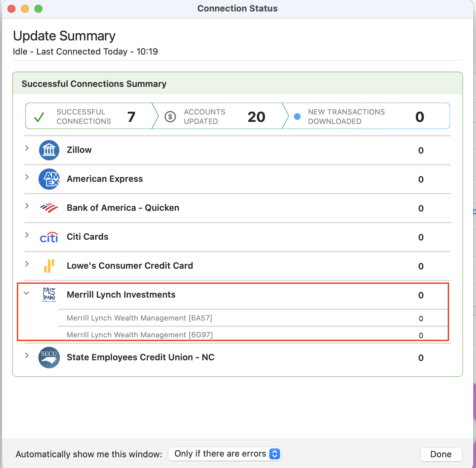Click the Lowe's Consumer Credit Card name

[130, 266]
